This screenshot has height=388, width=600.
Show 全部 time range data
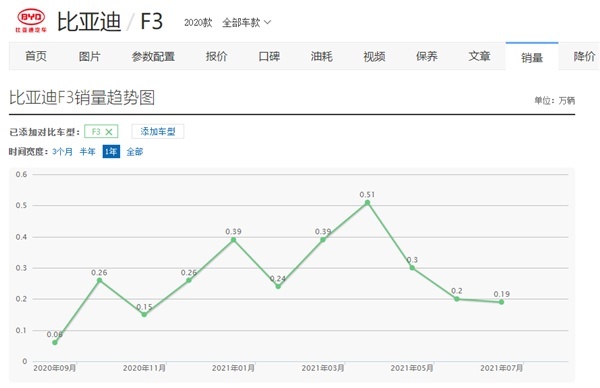pos(135,152)
